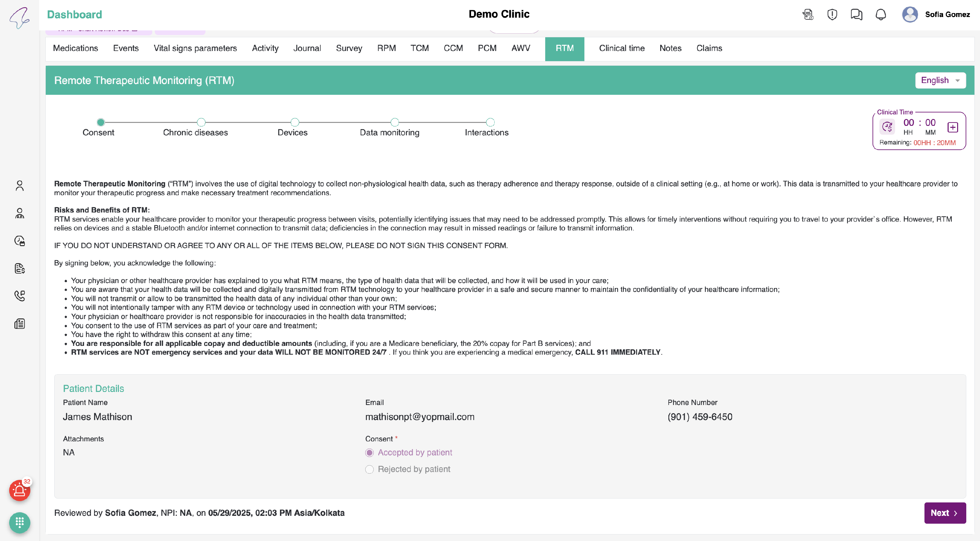Screen dimensions: 980x541
Task: Jump to the Devices progress step
Action: 294,122
